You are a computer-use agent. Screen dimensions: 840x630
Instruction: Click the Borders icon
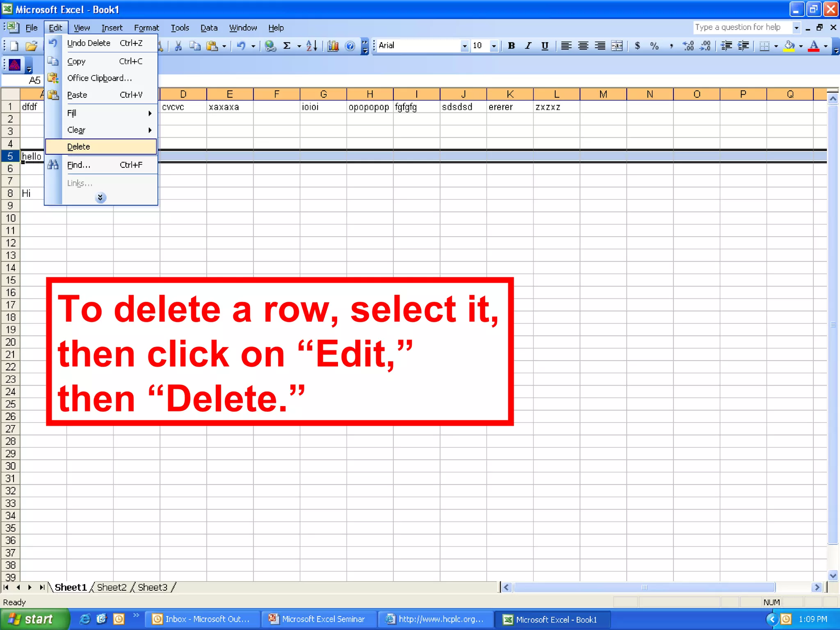click(x=764, y=46)
